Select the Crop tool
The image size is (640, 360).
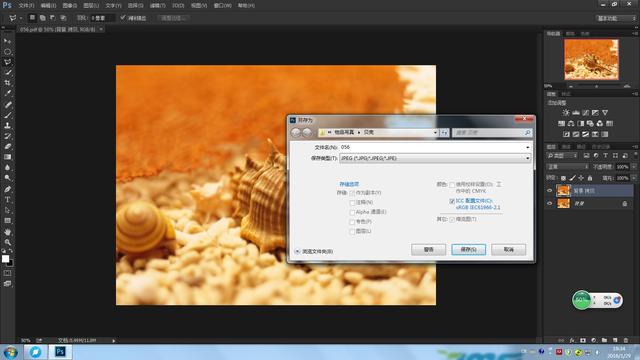7,83
